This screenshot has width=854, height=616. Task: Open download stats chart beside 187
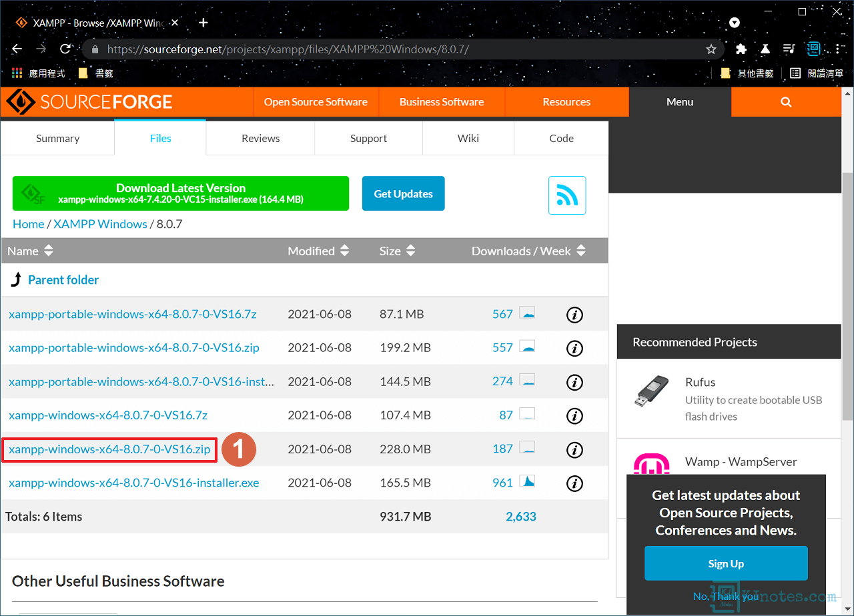(527, 448)
